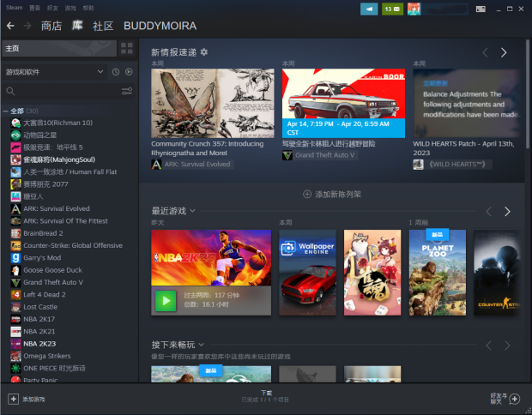Open the 帮助 menu
532x415 pixels.
[88, 8]
